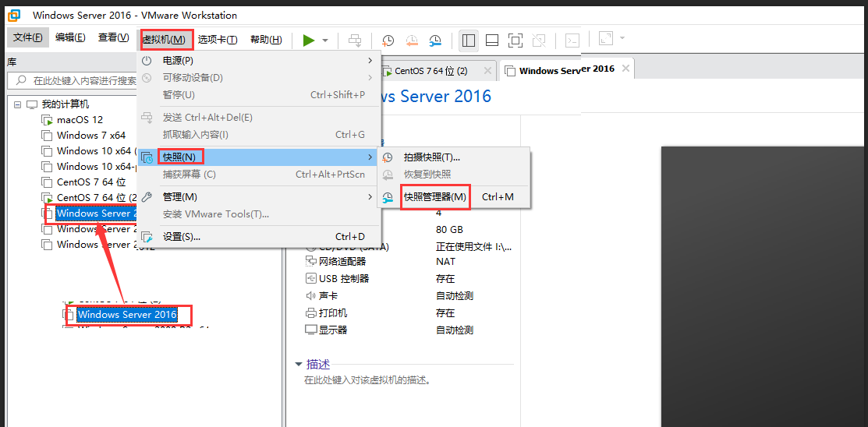Click the snapshot icon beside 快照(N)

point(147,157)
